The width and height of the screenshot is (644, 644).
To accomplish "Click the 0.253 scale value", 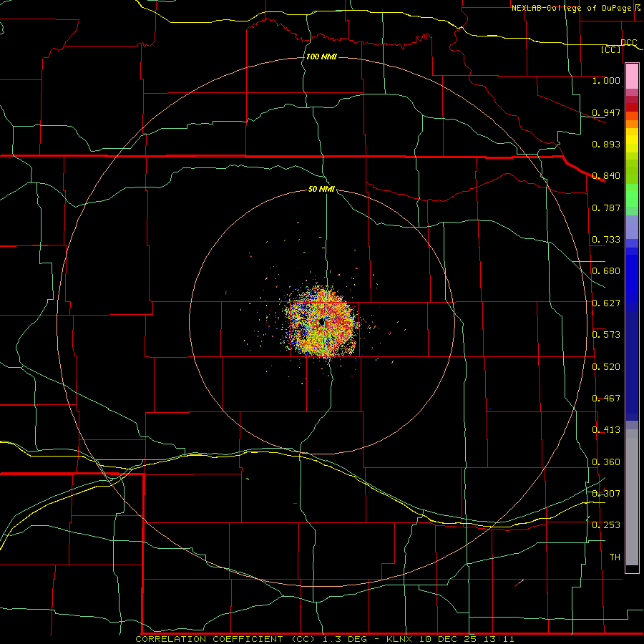I will point(606,525).
